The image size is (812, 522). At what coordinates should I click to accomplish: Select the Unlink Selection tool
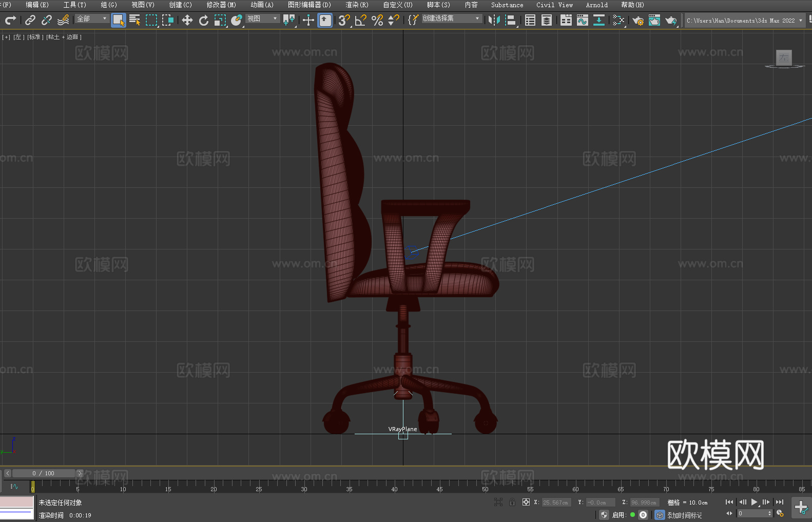point(47,20)
